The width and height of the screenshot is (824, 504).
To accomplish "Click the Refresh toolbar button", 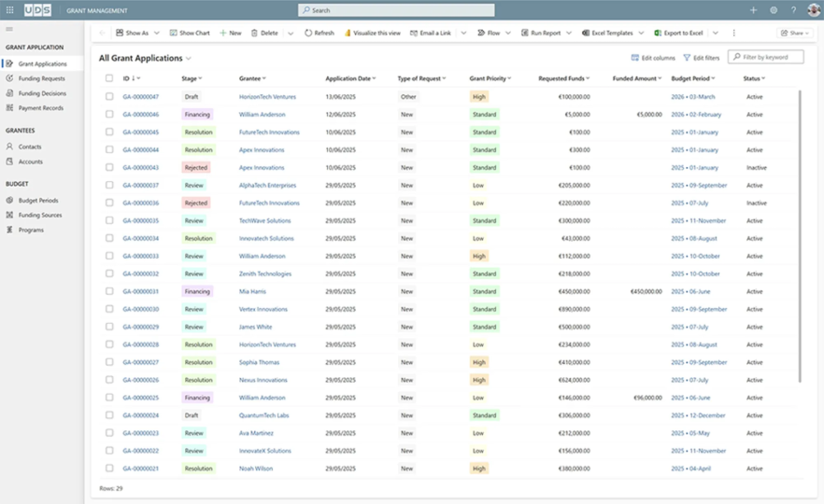I will pos(319,33).
